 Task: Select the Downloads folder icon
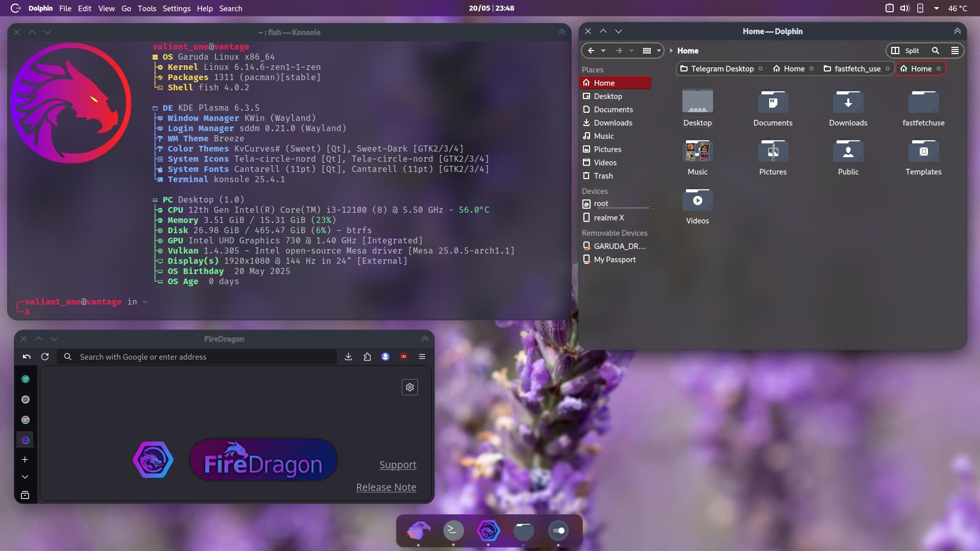coord(848,102)
